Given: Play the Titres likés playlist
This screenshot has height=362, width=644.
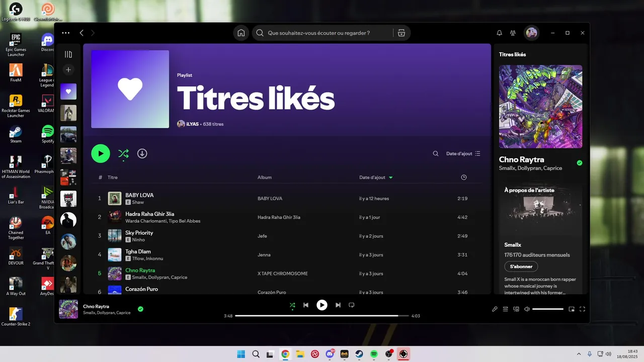Looking at the screenshot, I should (x=101, y=153).
